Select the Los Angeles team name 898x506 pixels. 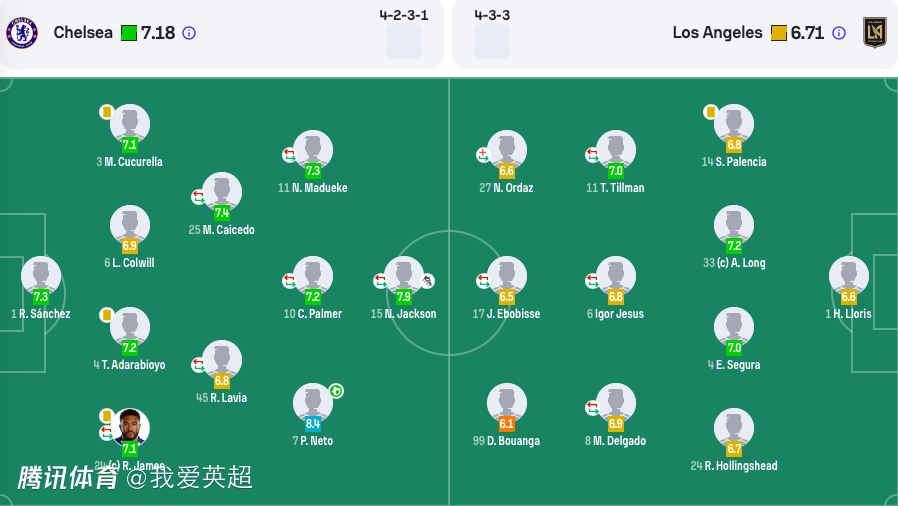717,33
